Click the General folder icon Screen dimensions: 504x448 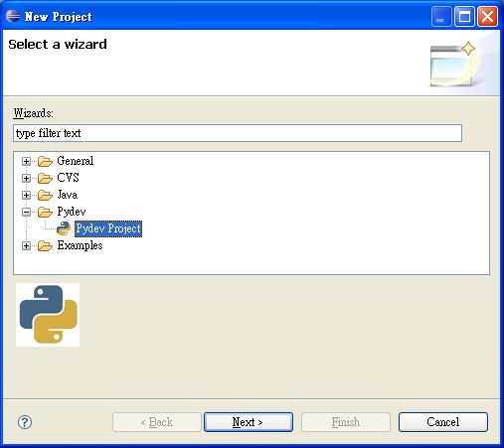(45, 161)
